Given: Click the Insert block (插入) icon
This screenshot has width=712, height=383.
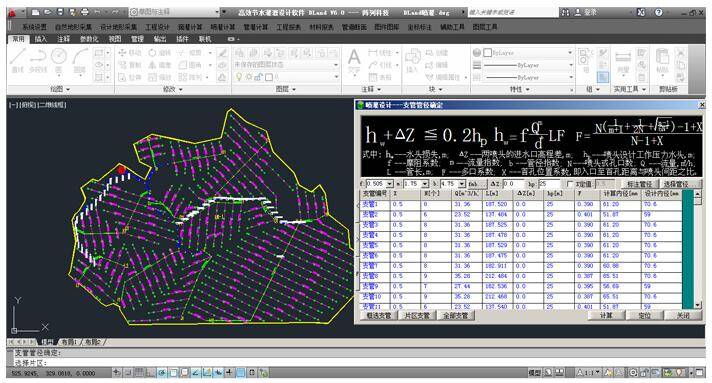Looking at the screenshot, I should point(412,61).
